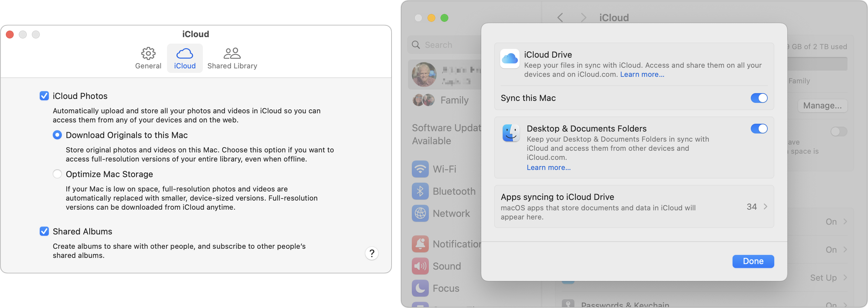Image resolution: width=868 pixels, height=308 pixels.
Task: Open Learn more link under Desktop & Documents
Action: point(549,167)
